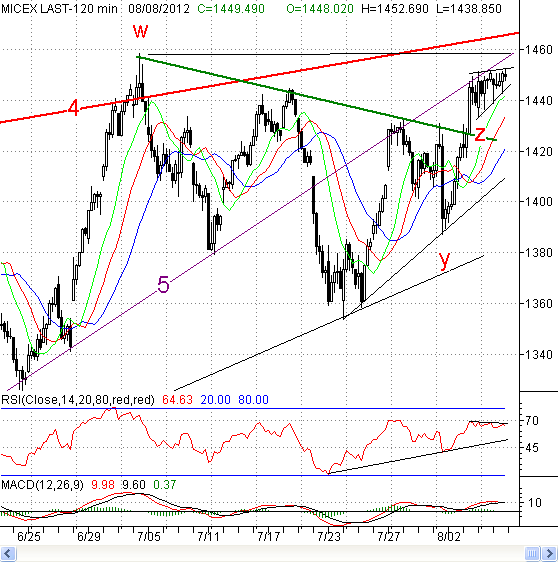This screenshot has height=562, width=558.
Task: Click the purple wave label 5
Action: tap(163, 285)
